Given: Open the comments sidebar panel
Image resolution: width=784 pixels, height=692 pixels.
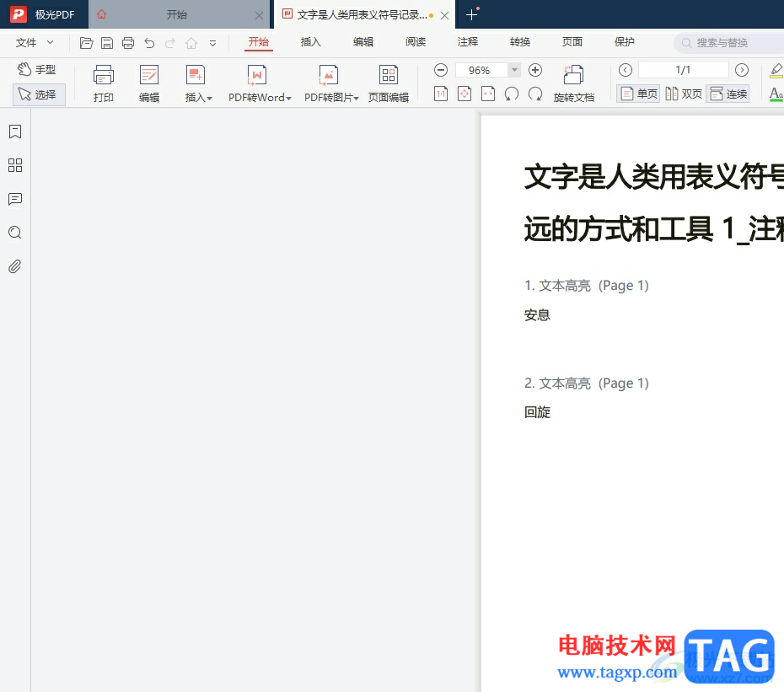Looking at the screenshot, I should click(x=15, y=199).
